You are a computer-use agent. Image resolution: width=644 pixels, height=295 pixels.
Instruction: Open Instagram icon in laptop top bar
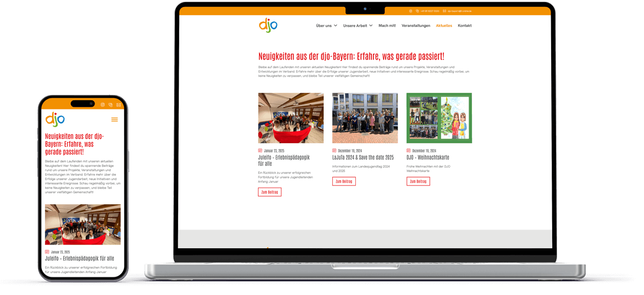[411, 11]
